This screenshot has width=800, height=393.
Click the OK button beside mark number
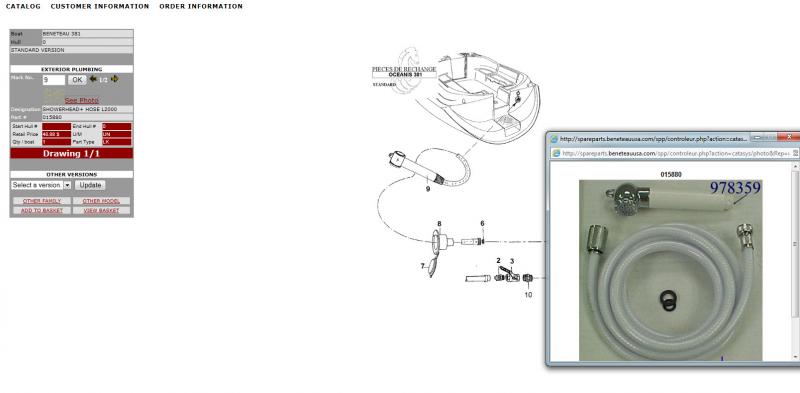tap(77, 80)
